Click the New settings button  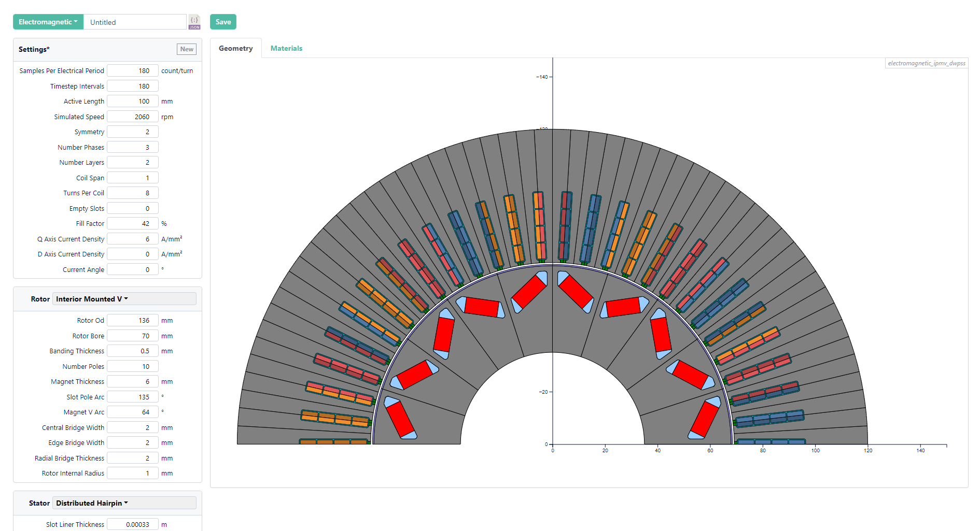(x=187, y=49)
